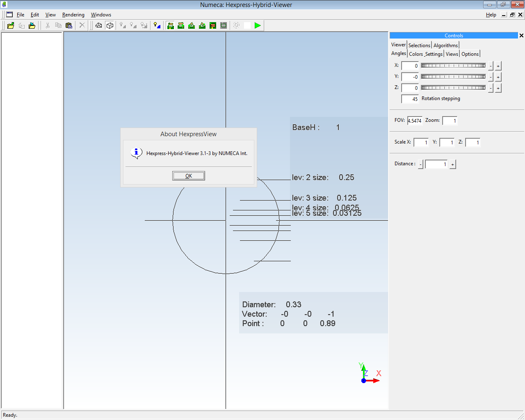Close the Controls panel
Viewport: 525px width, 420px height.
click(x=521, y=36)
